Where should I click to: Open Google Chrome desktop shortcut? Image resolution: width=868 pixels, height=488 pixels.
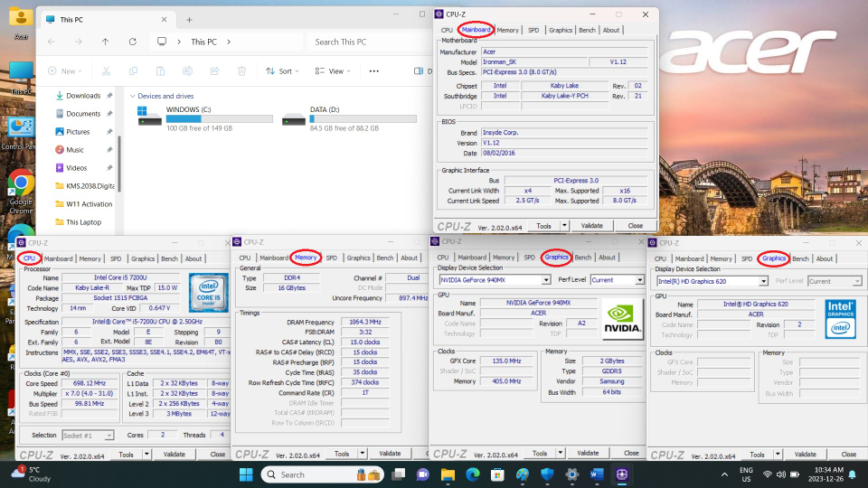21,192
